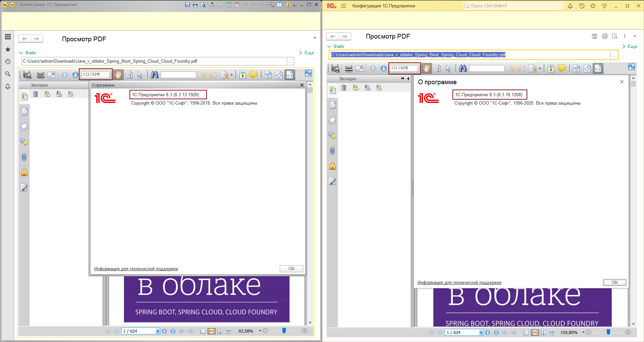Viewport: 644px width, 342px height.
Task: Open Pages panel icon in left viewer sidebar
Action: click(x=24, y=111)
